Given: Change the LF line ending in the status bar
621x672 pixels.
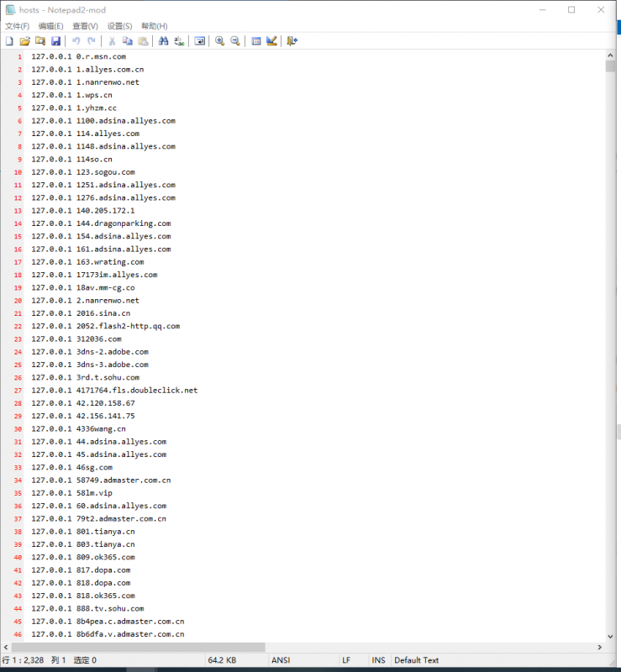Looking at the screenshot, I should (x=346, y=660).
